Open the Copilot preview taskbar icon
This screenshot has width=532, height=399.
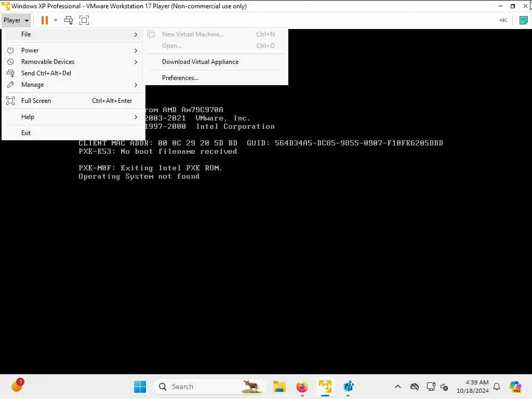516,387
